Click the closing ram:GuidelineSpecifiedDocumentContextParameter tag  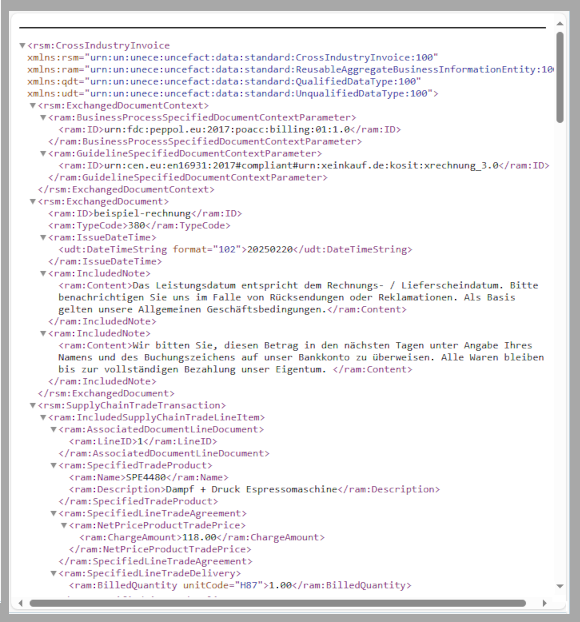pos(188,177)
